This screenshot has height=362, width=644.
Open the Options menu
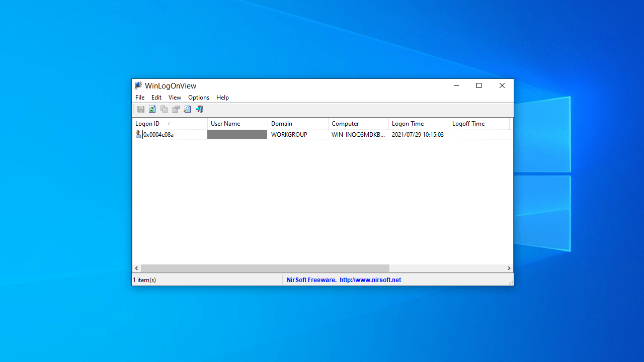click(x=199, y=98)
